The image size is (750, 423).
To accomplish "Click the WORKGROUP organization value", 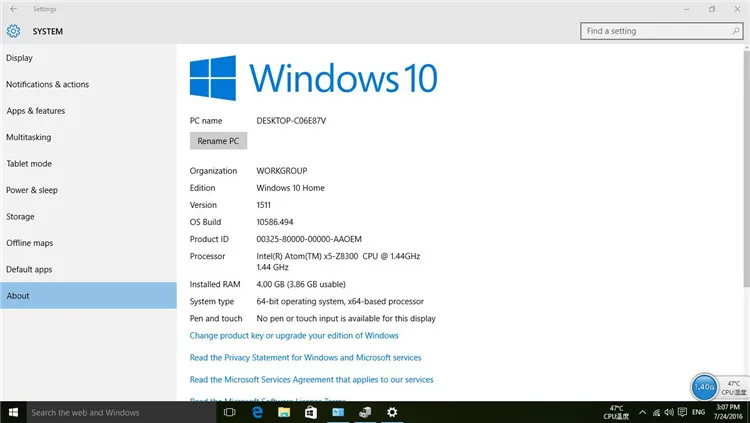I will pyautogui.click(x=282, y=171).
